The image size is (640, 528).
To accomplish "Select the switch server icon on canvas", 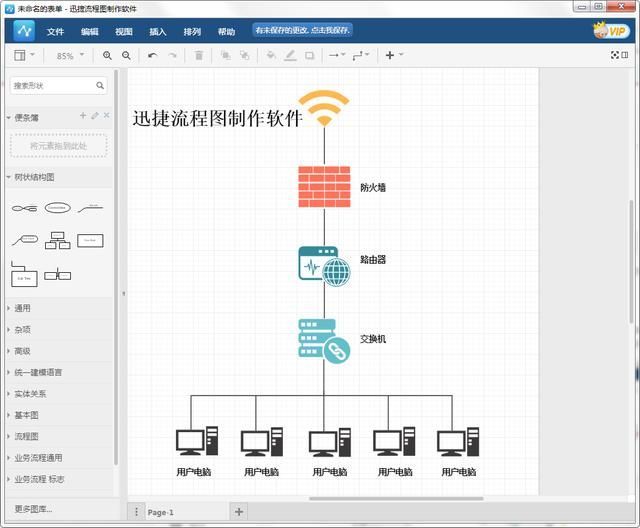I will (x=324, y=341).
